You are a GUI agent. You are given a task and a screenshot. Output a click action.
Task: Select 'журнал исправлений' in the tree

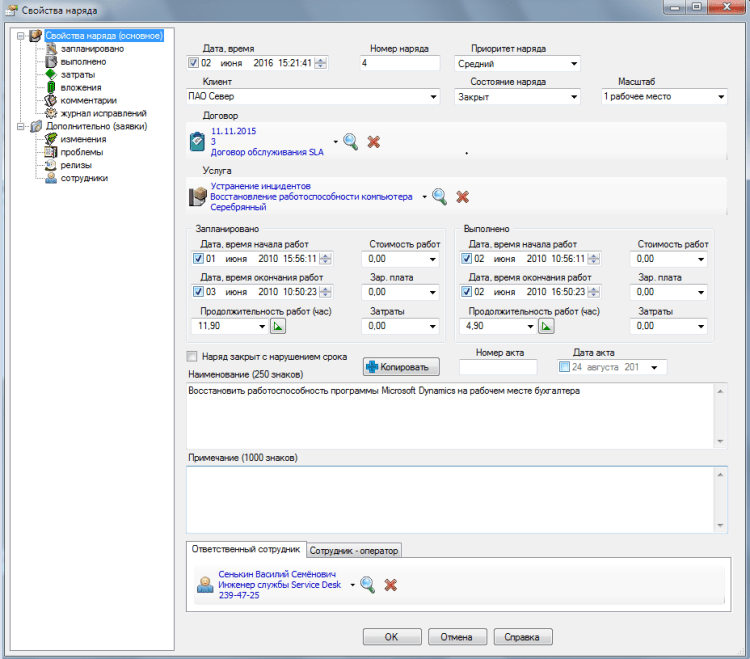103,113
